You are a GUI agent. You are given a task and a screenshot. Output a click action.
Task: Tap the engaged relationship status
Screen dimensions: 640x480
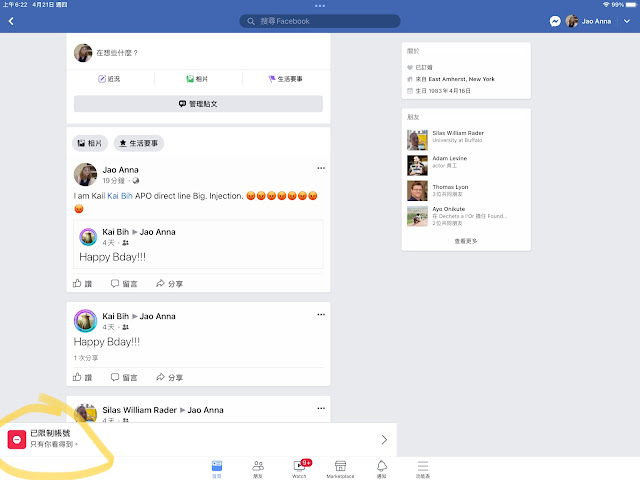tap(420, 67)
